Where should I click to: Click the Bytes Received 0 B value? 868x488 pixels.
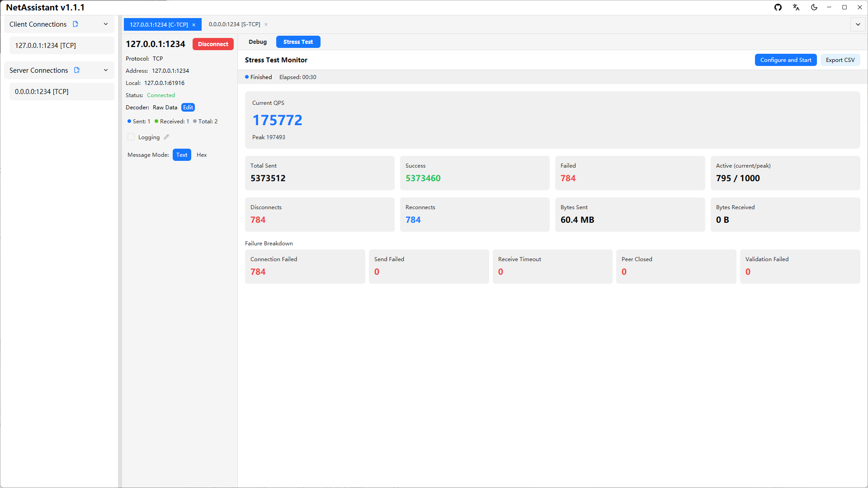pyautogui.click(x=722, y=220)
